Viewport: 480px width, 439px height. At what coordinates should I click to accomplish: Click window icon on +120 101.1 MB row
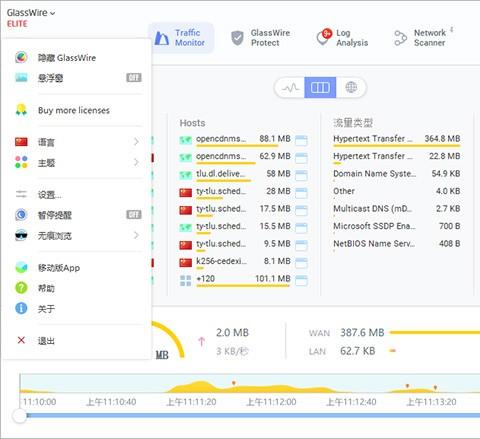[x=301, y=281]
